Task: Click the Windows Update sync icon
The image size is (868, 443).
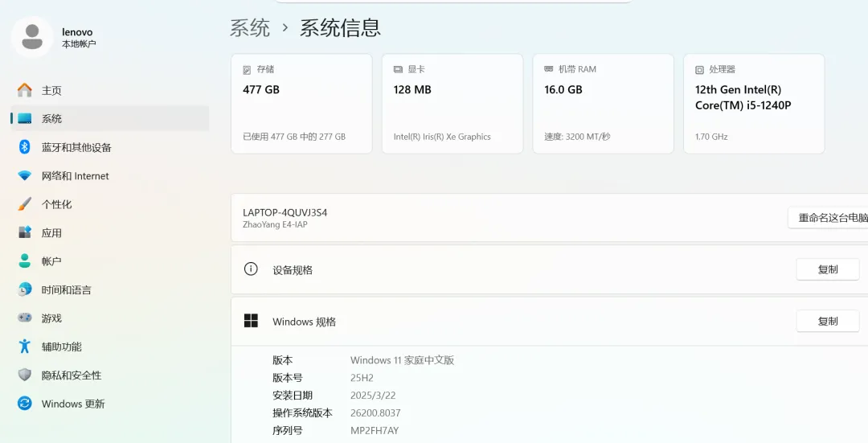Action: [x=24, y=403]
